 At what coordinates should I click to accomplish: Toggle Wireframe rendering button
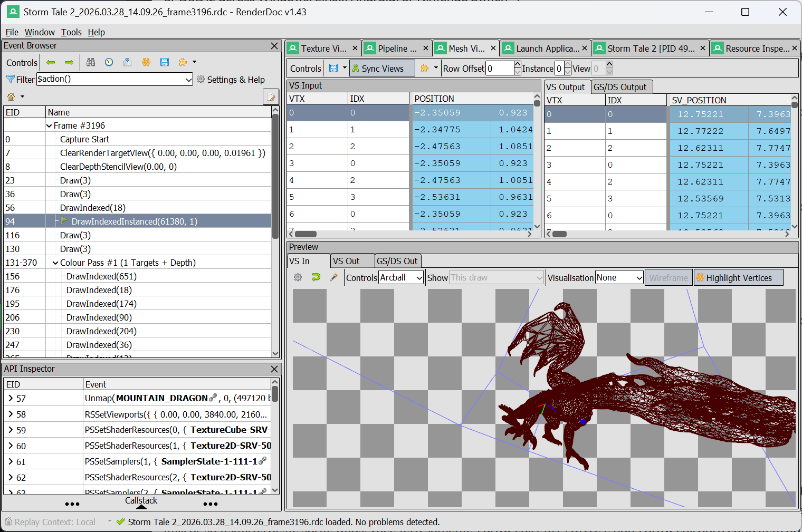point(668,278)
